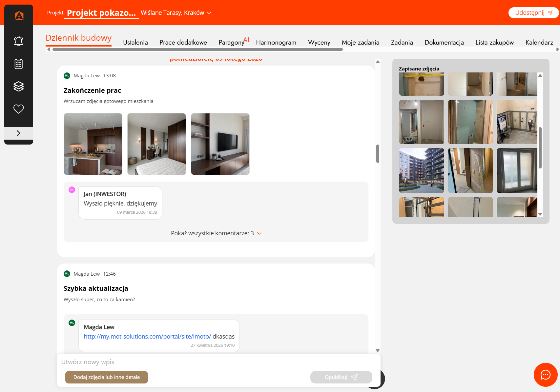Switch to Dziennik budowy tab
This screenshot has height=392, width=560.
pos(79,38)
